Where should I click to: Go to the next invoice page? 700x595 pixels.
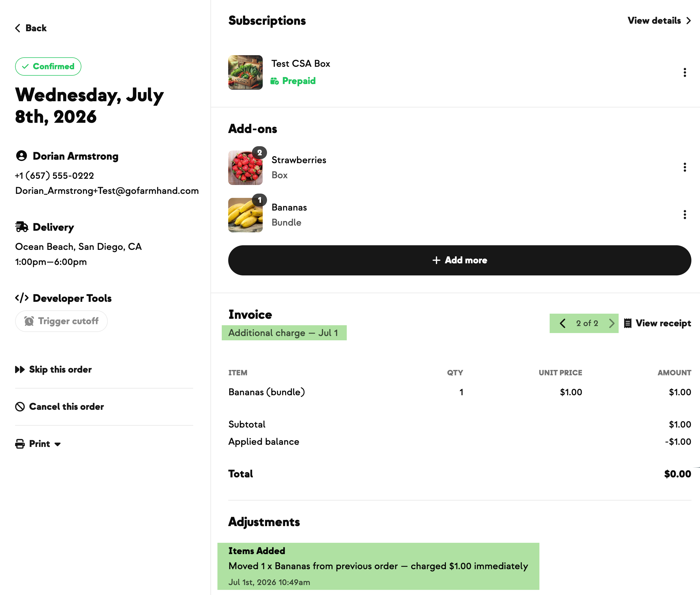click(612, 323)
